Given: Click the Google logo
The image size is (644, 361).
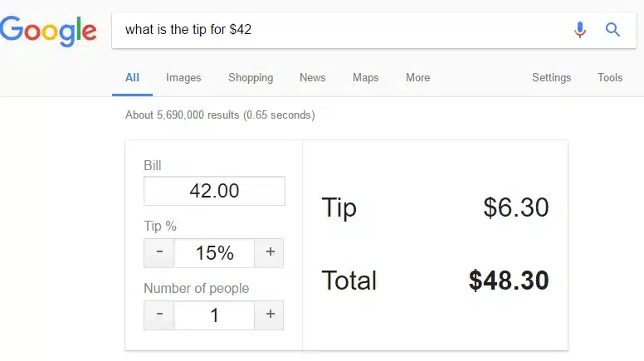Looking at the screenshot, I should click(x=48, y=31).
